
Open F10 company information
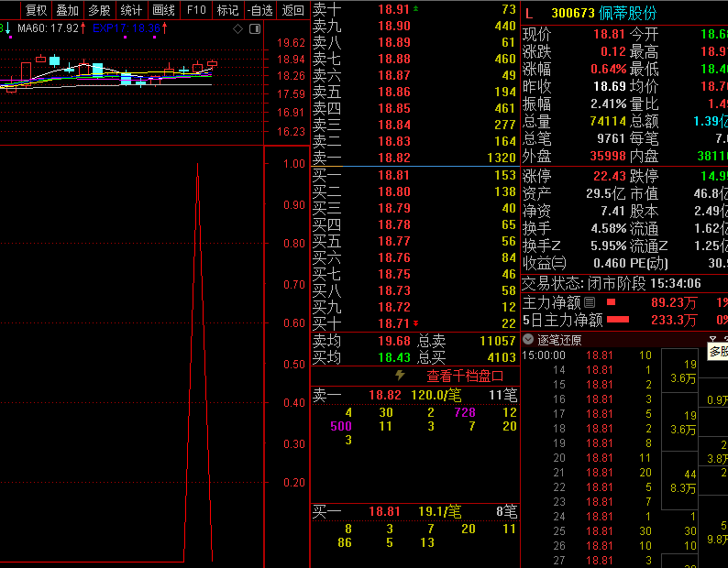[x=195, y=10]
